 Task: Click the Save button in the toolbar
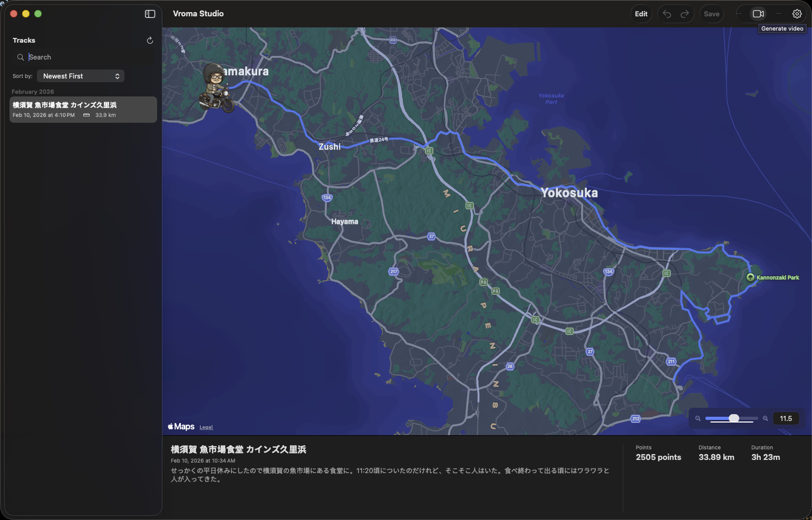[x=711, y=14]
